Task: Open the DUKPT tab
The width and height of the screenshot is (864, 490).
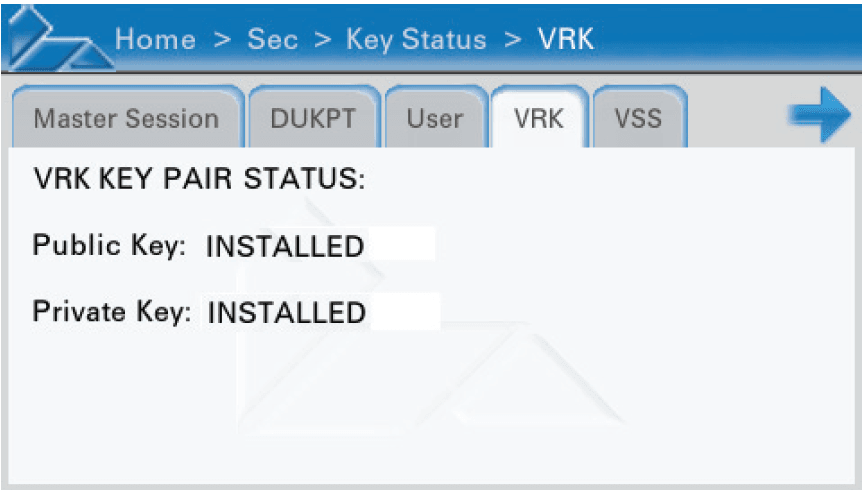Action: (314, 119)
